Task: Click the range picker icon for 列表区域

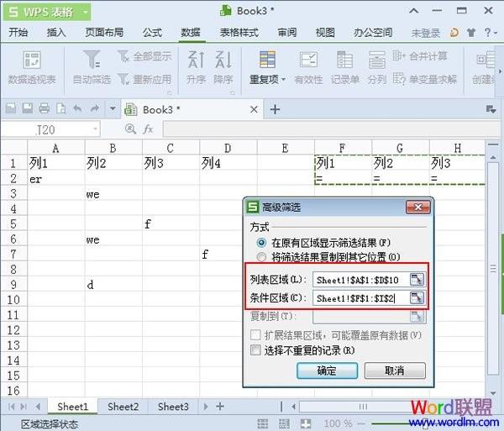Action: point(417,280)
